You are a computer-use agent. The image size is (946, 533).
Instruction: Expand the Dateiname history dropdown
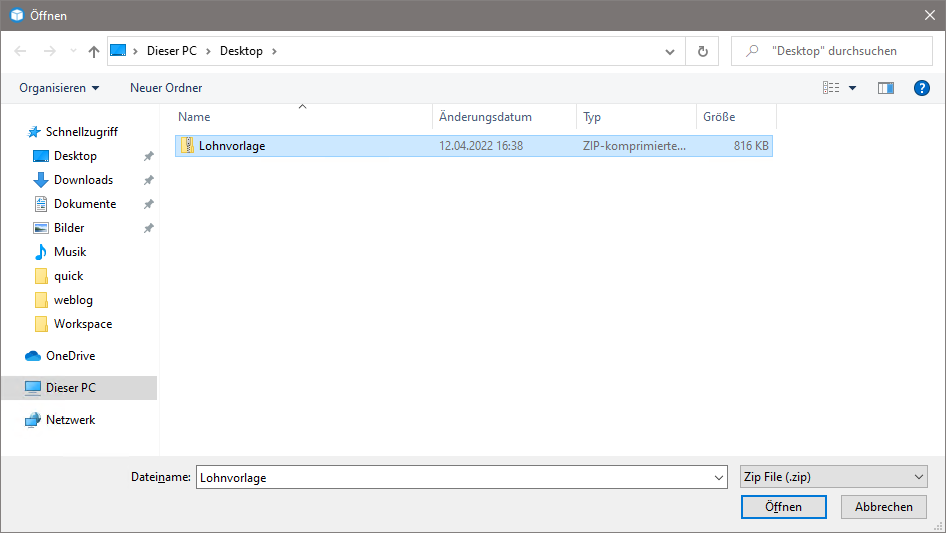pyautogui.click(x=718, y=478)
